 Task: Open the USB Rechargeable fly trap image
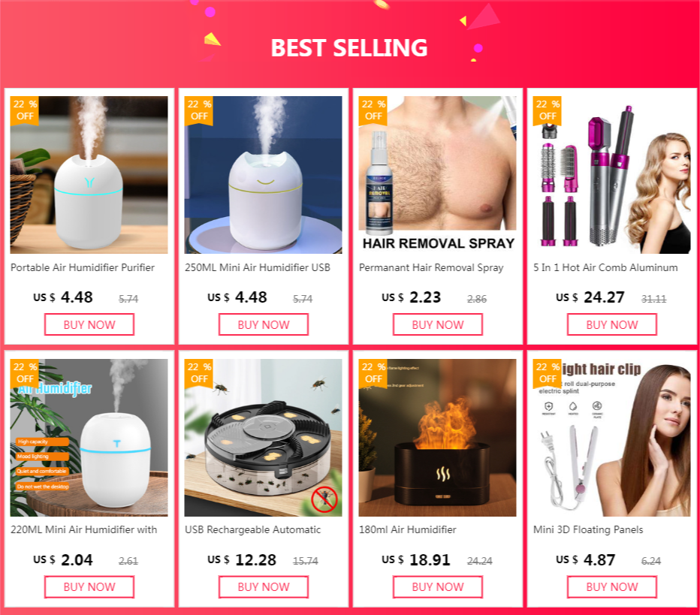[x=264, y=438]
